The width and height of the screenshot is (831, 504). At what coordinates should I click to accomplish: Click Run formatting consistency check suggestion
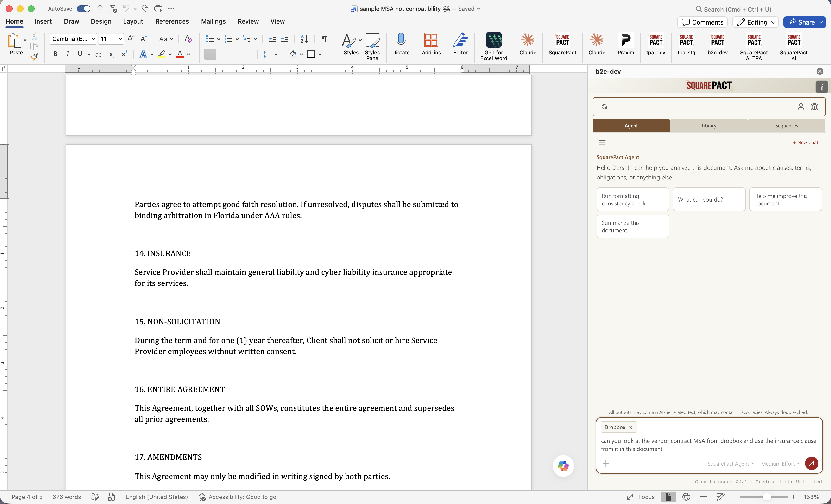(x=633, y=199)
